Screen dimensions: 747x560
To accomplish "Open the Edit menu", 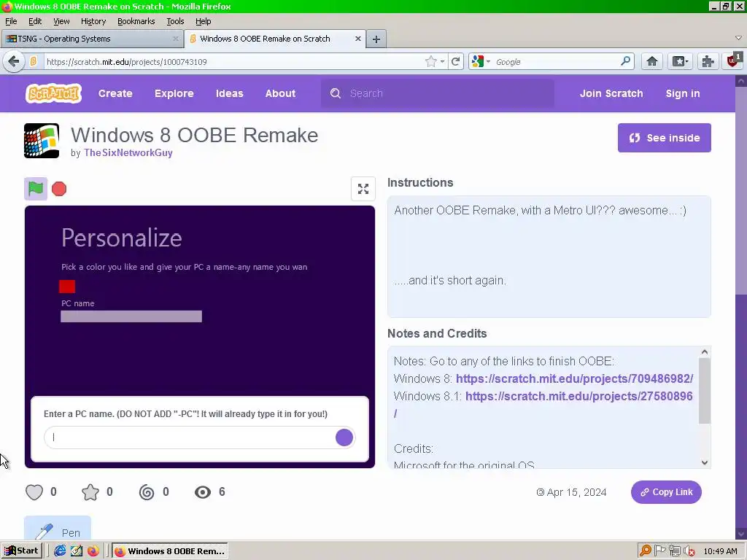I will [35, 21].
